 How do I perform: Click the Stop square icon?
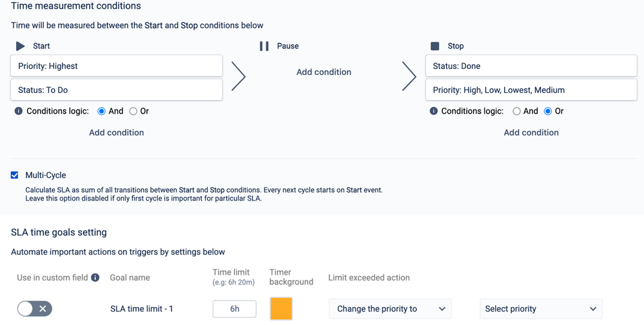[435, 46]
